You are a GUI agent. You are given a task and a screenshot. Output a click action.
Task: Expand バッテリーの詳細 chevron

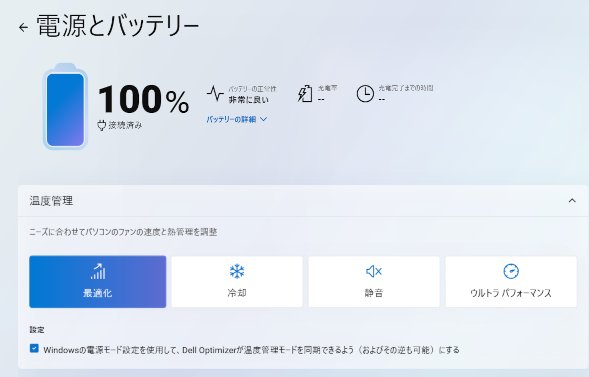(x=264, y=119)
